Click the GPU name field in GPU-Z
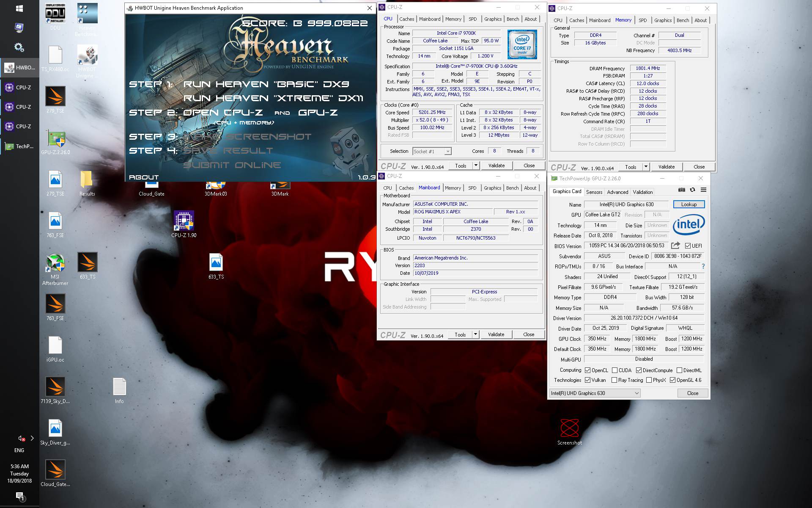The width and height of the screenshot is (812, 508). [626, 204]
